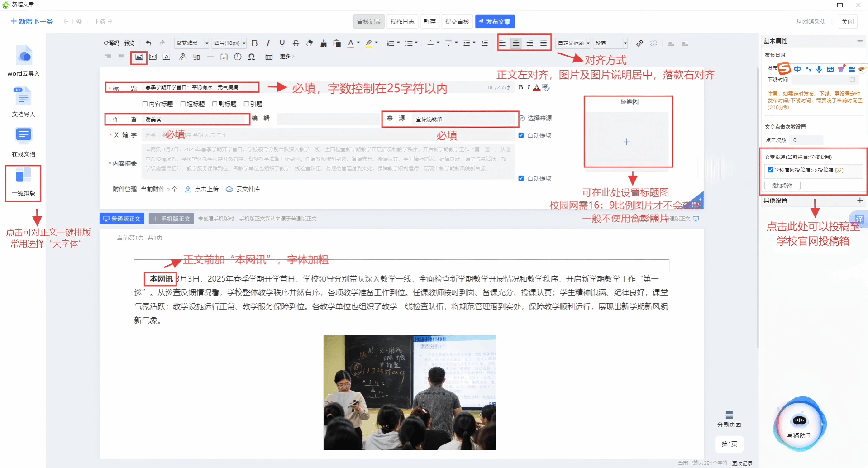
Task: Insert a table using the toolbar icon
Action: (x=269, y=57)
